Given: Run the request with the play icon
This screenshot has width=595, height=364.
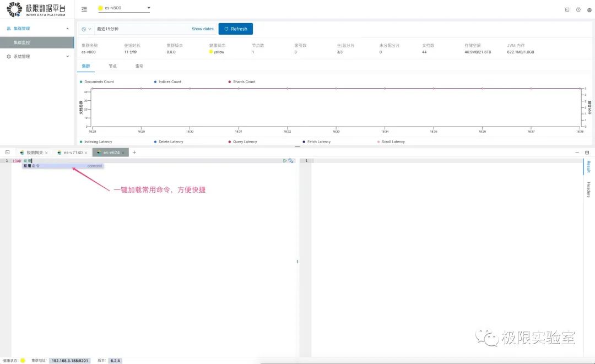Looking at the screenshot, I should 285,161.
